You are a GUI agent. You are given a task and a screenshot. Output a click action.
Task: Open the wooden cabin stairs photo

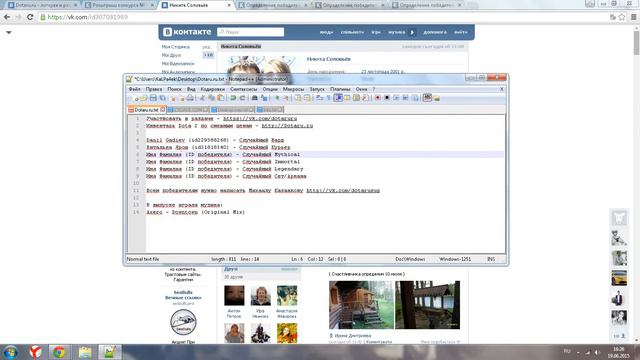(361, 305)
